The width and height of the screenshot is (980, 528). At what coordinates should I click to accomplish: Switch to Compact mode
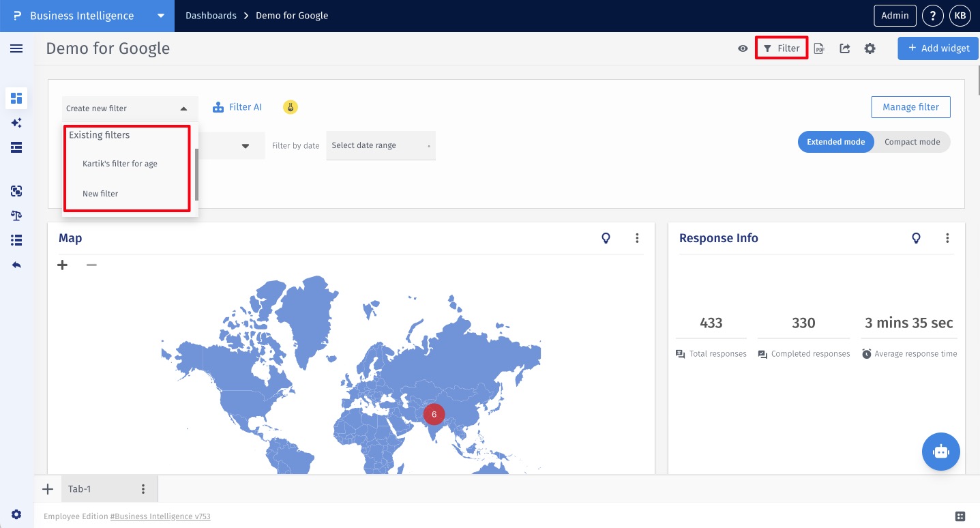pyautogui.click(x=912, y=142)
